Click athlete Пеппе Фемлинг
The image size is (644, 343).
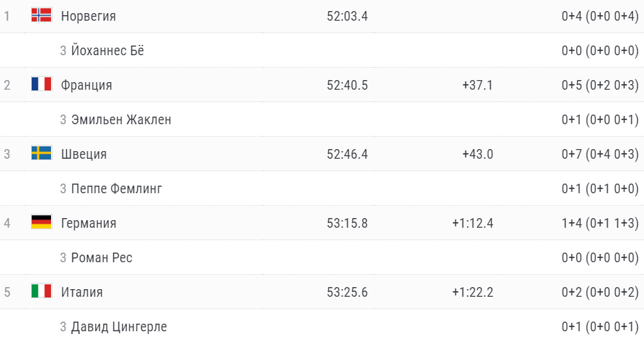(117, 188)
